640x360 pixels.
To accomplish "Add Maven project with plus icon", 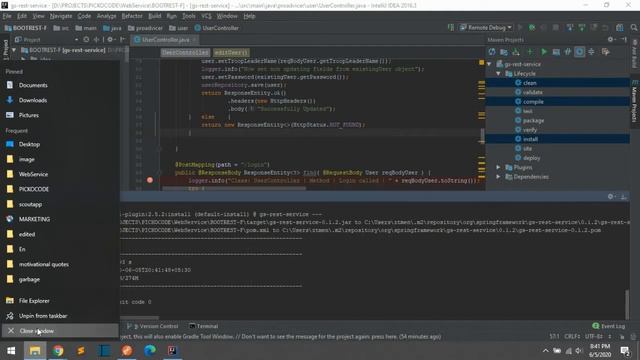I will 530,52.
